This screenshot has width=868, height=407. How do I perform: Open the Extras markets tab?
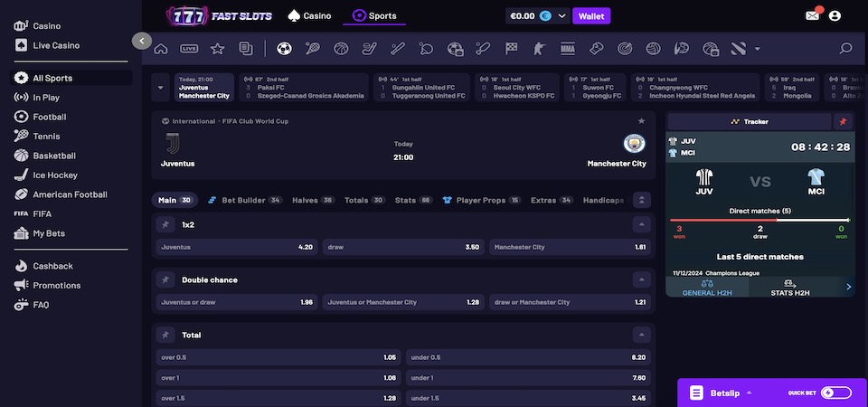(x=552, y=201)
